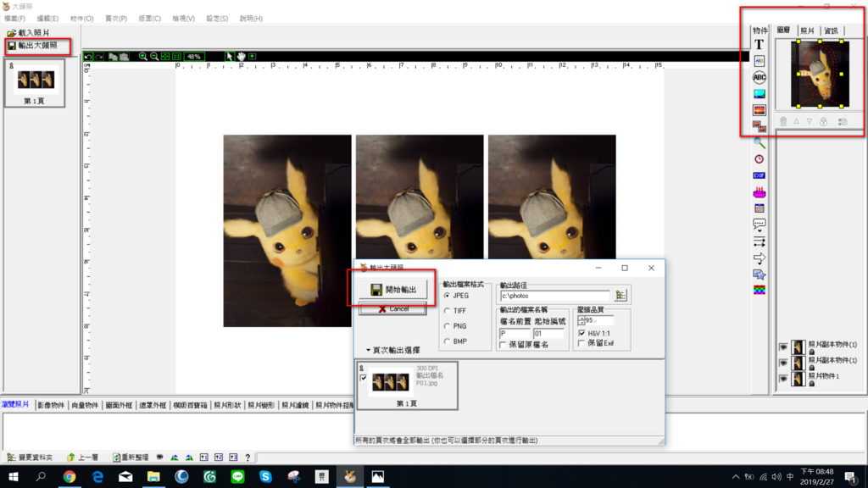Click the zoom out magnifier
The height and width of the screenshot is (488, 868).
coord(154,57)
